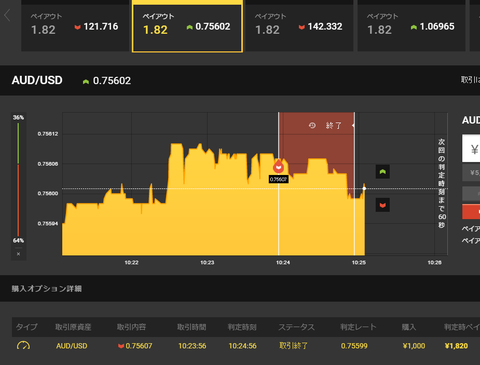
Task: Click the 64% bearish sentiment indicator
Action: click(x=18, y=240)
